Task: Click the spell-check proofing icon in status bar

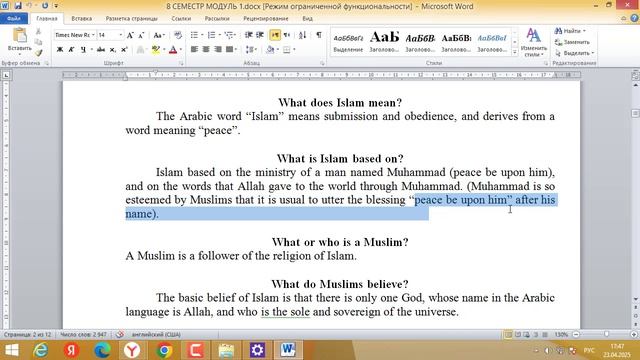Action: (x=119, y=334)
